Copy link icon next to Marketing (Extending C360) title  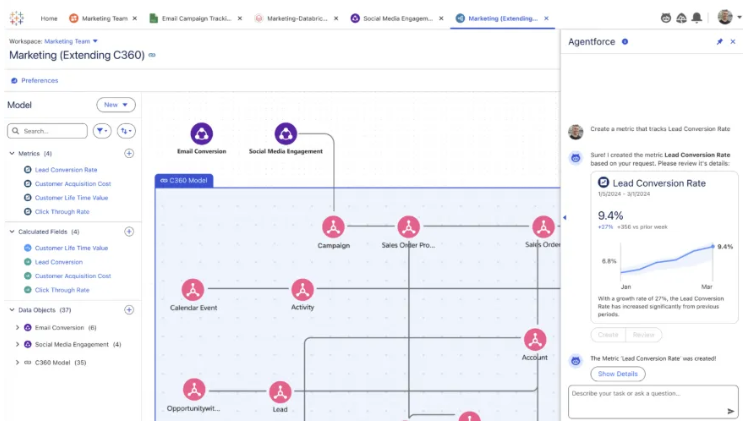(x=152, y=55)
